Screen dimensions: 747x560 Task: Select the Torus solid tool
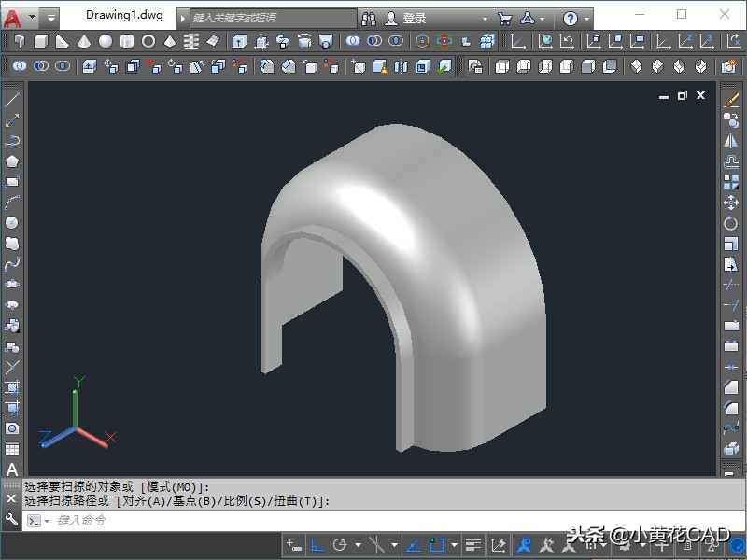(x=148, y=41)
